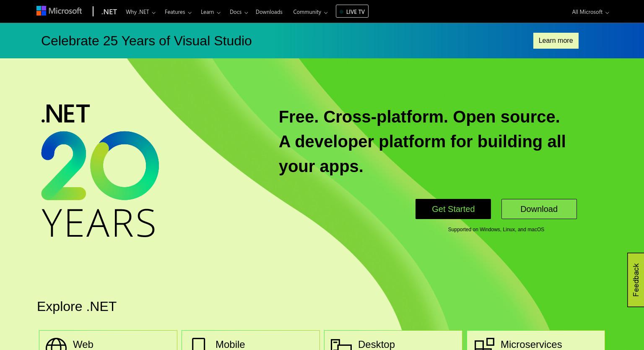
Task: Open the LIVE TV button
Action: (x=352, y=11)
